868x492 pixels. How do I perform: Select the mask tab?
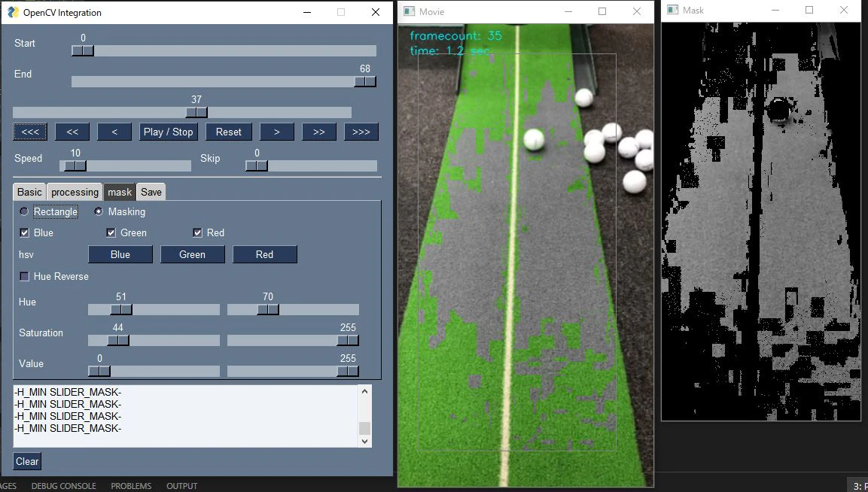pos(120,192)
